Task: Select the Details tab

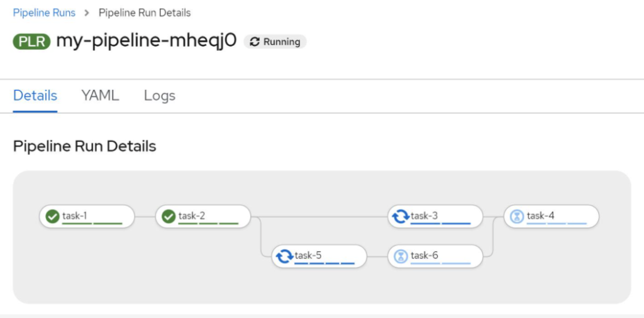Action: pyautogui.click(x=35, y=96)
